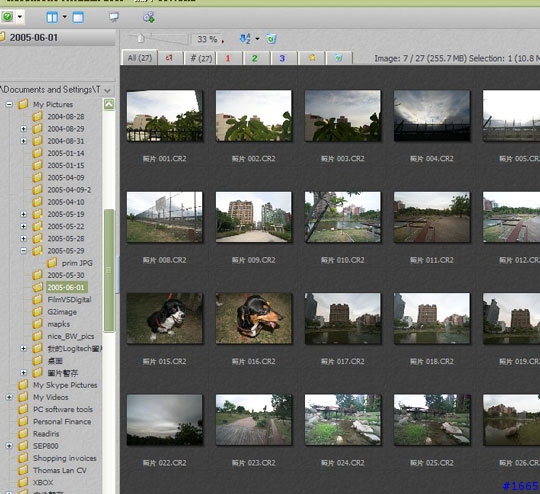
Task: Open the layout icon's dropdown arrow
Action: [x=64, y=17]
